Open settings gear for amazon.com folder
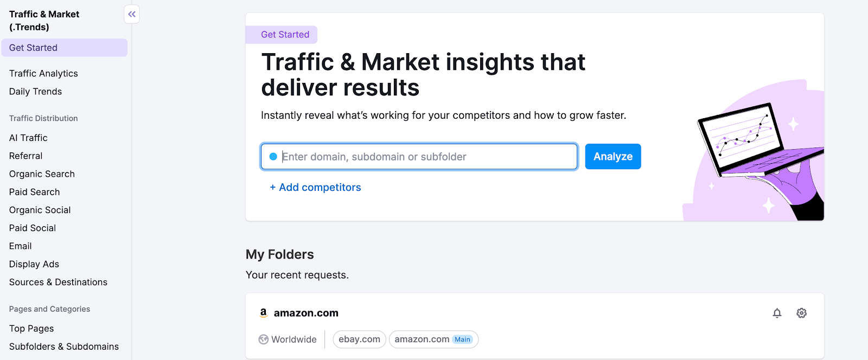 tap(801, 313)
